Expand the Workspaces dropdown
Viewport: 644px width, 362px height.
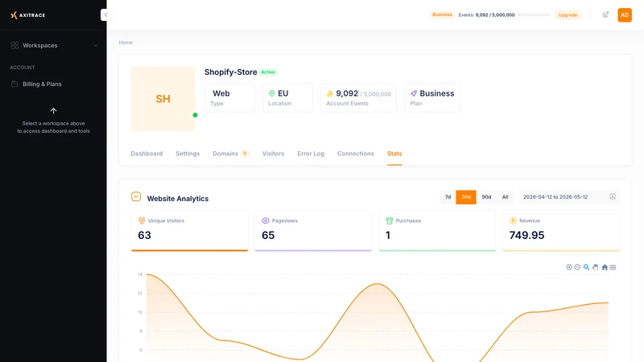click(x=53, y=46)
